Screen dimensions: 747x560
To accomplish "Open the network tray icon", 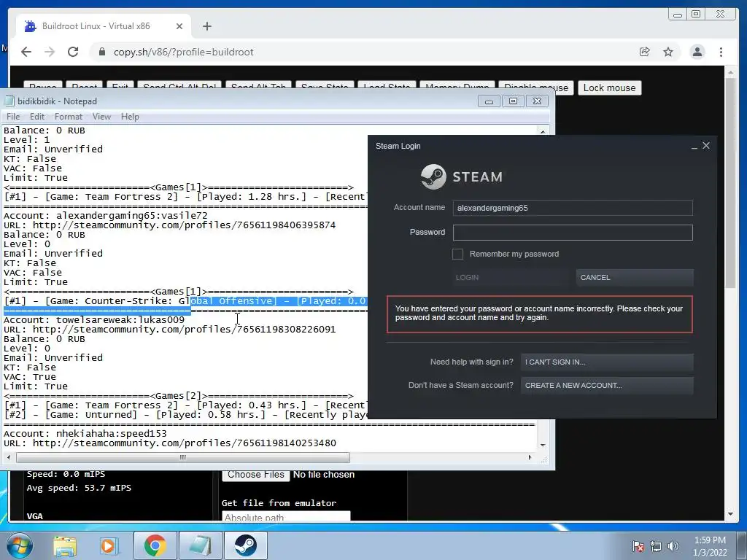I will (656, 546).
